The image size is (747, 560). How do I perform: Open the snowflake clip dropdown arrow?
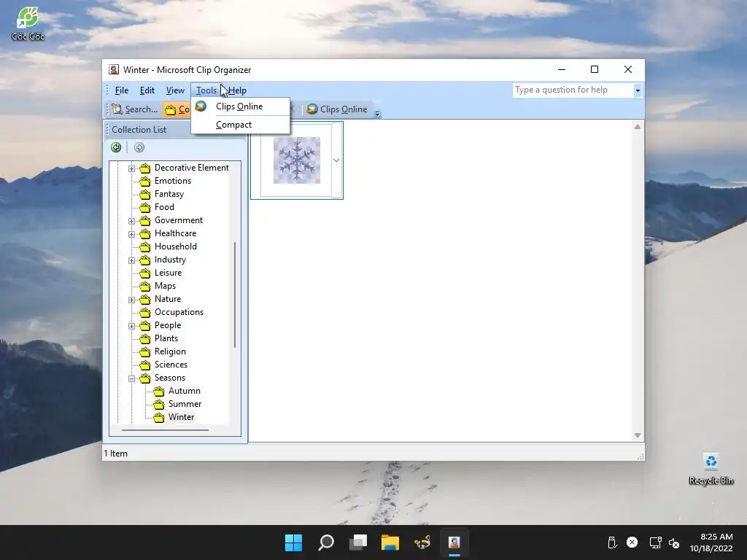[x=336, y=160]
